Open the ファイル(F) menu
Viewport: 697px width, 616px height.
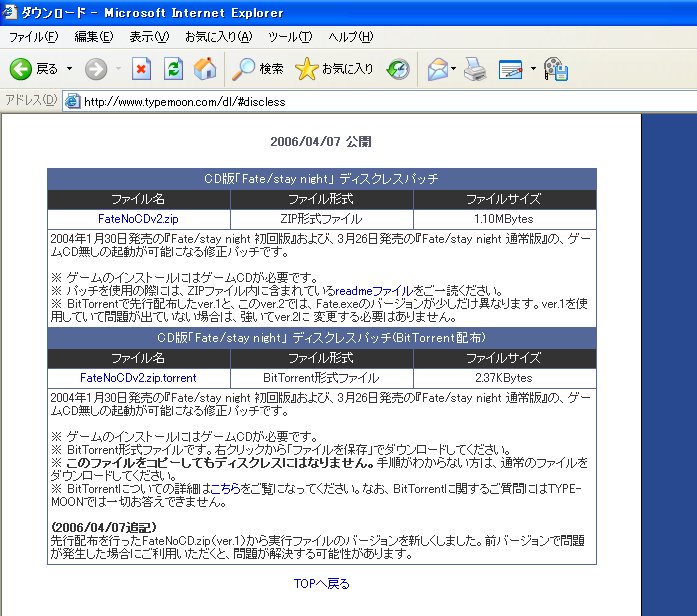tap(33, 37)
